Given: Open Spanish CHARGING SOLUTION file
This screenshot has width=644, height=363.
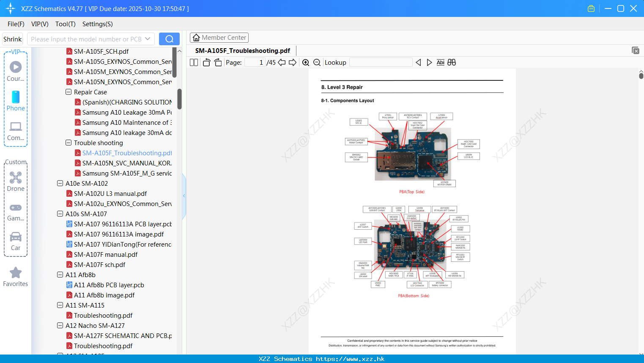Looking at the screenshot, I should (x=123, y=102).
